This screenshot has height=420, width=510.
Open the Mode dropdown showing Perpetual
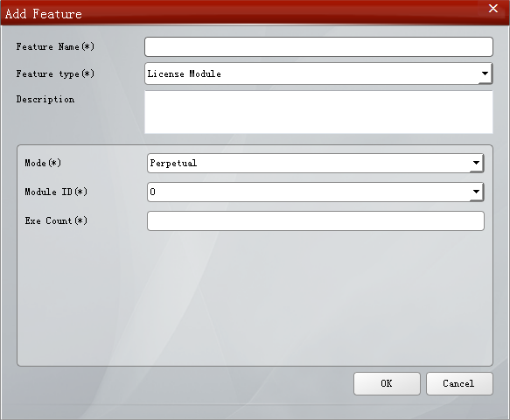point(316,163)
